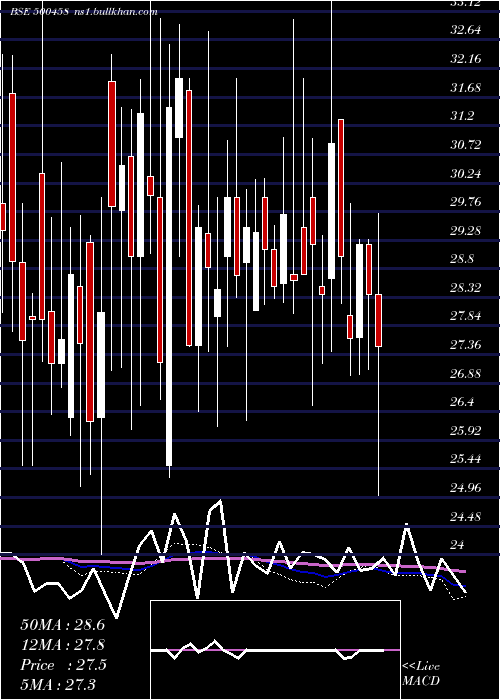The width and height of the screenshot is (500, 700).
Task: Click the 24.96 price axis label
Action: (466, 488)
